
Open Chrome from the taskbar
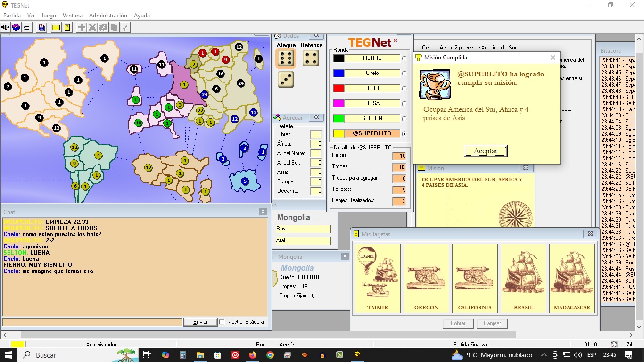click(x=270, y=355)
